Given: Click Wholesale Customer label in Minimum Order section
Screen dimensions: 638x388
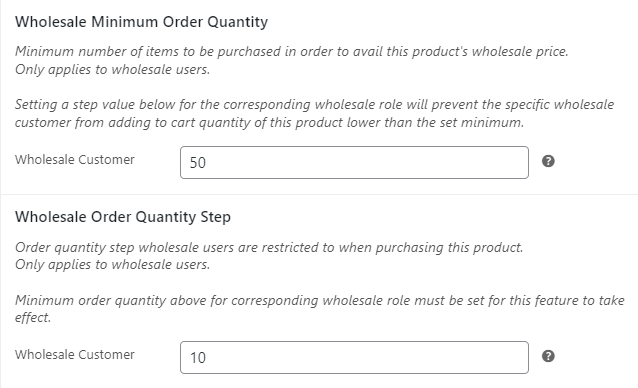Looking at the screenshot, I should pos(75,160).
